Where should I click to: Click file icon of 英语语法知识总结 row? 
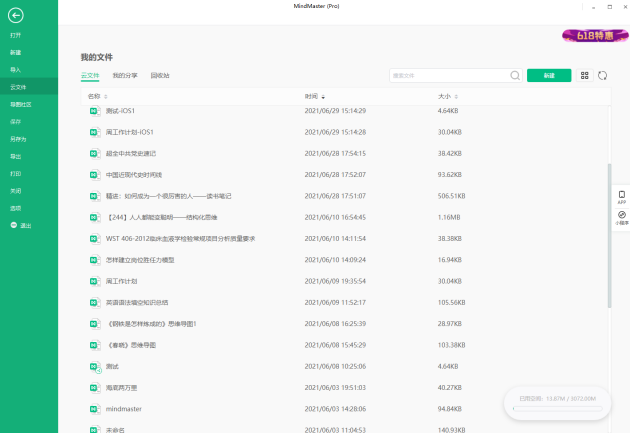click(94, 302)
